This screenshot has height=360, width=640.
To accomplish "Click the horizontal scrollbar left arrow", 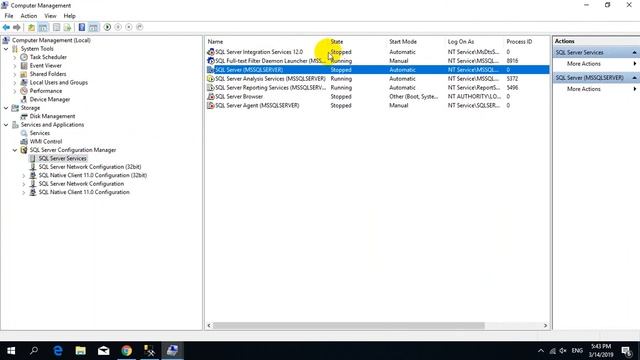I will pos(209,326).
